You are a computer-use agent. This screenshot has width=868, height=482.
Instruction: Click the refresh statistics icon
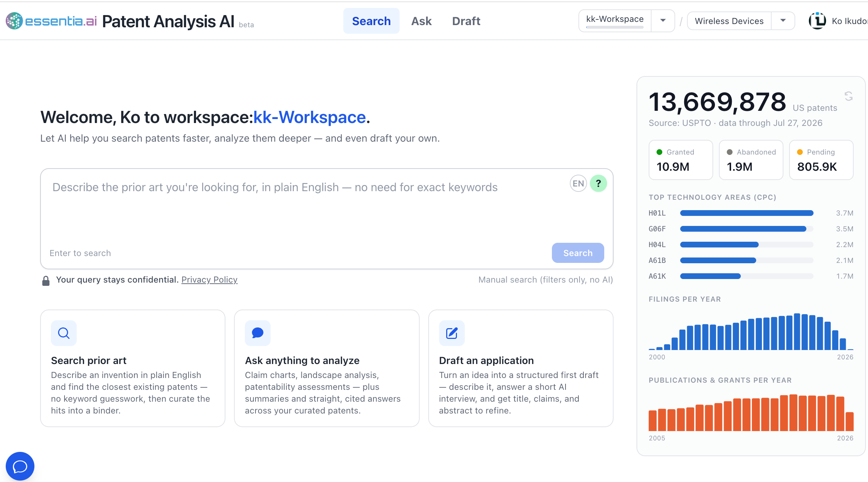tap(849, 96)
